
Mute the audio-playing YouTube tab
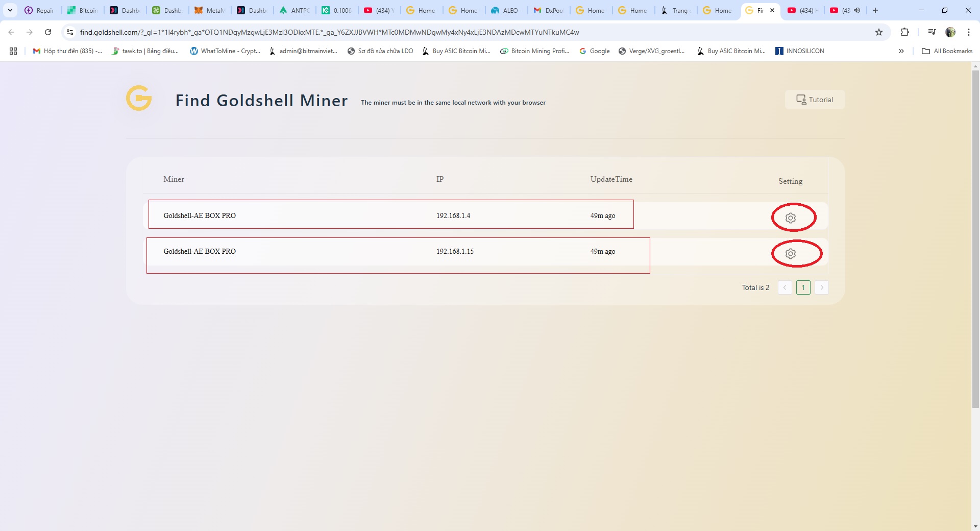tap(857, 10)
